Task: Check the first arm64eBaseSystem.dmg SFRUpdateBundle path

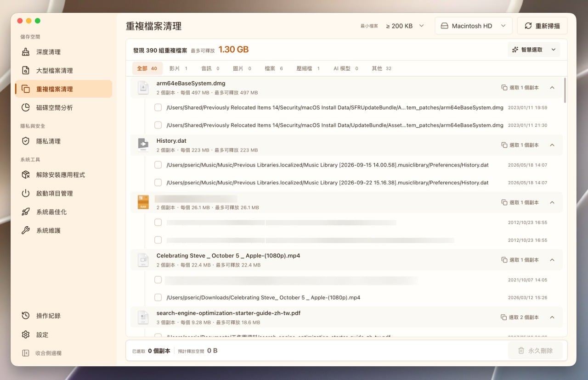Action: click(158, 107)
